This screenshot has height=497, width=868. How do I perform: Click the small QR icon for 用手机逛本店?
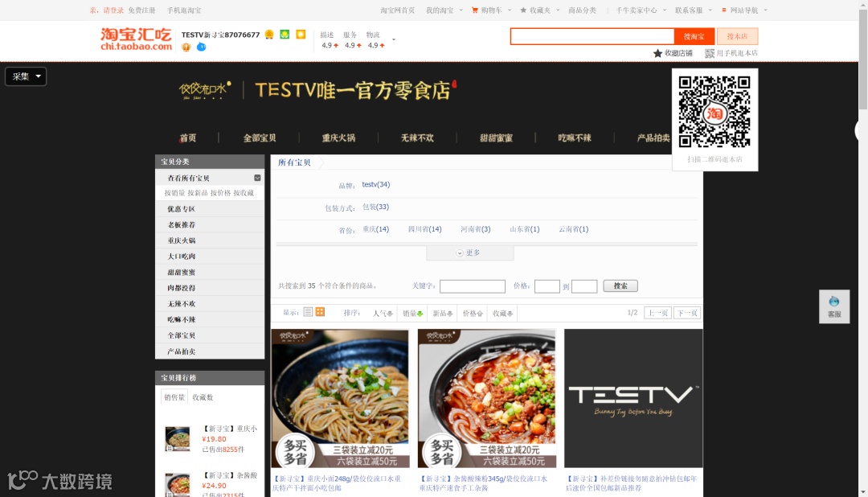[710, 53]
